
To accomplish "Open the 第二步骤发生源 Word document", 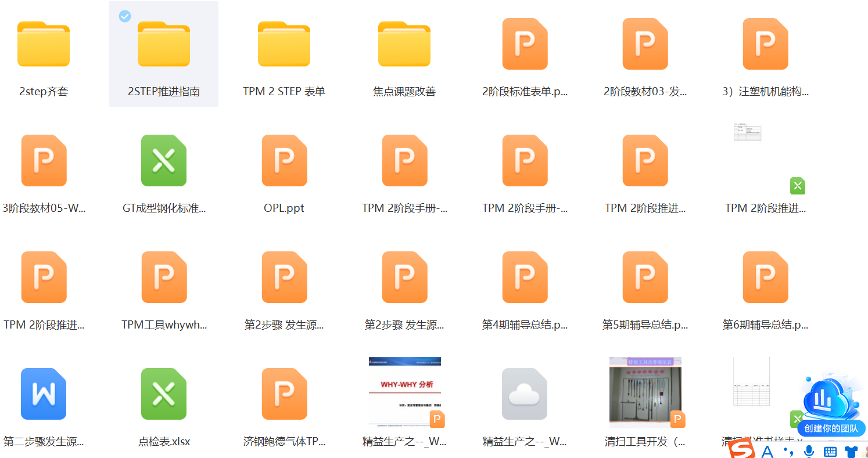I will click(44, 394).
